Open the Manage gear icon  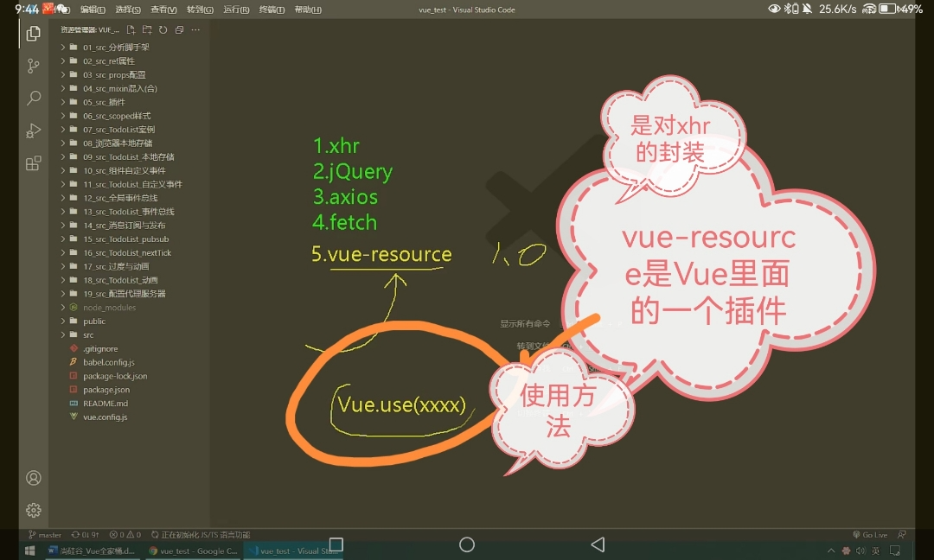tap(34, 510)
